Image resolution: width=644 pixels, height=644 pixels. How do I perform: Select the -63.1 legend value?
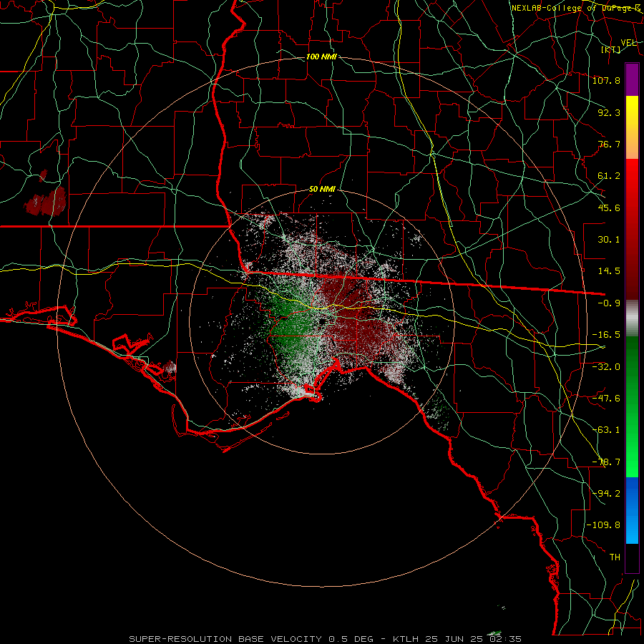pos(606,430)
